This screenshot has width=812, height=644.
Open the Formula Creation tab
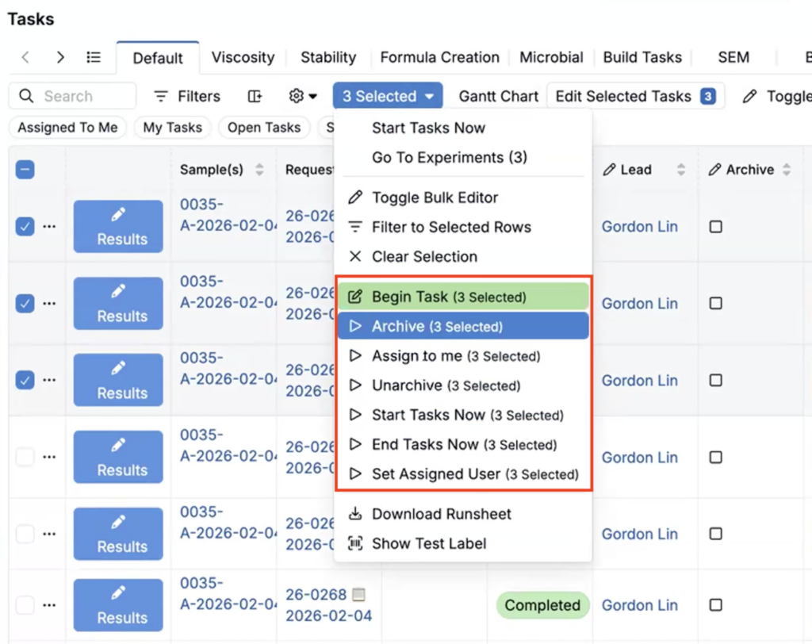[439, 57]
